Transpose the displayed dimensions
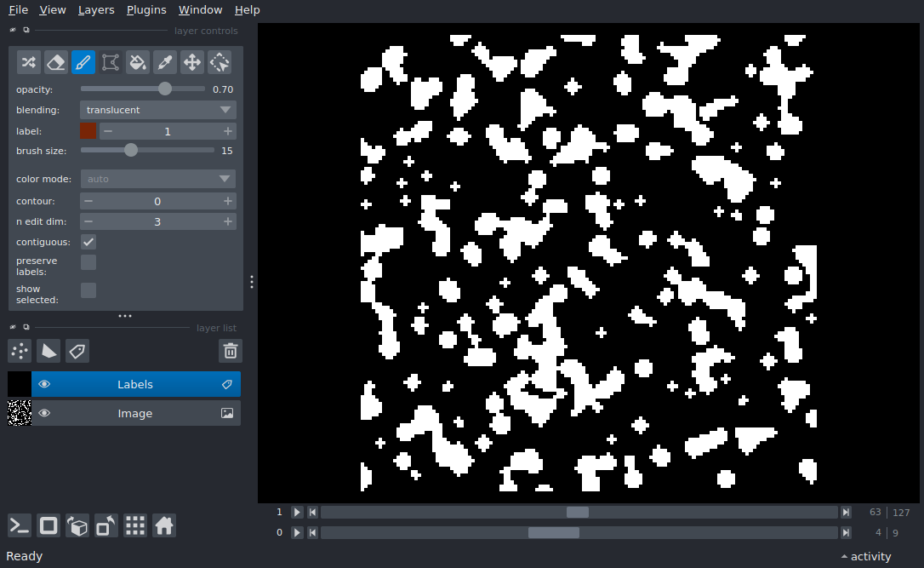The height and width of the screenshot is (568, 924). point(106,525)
